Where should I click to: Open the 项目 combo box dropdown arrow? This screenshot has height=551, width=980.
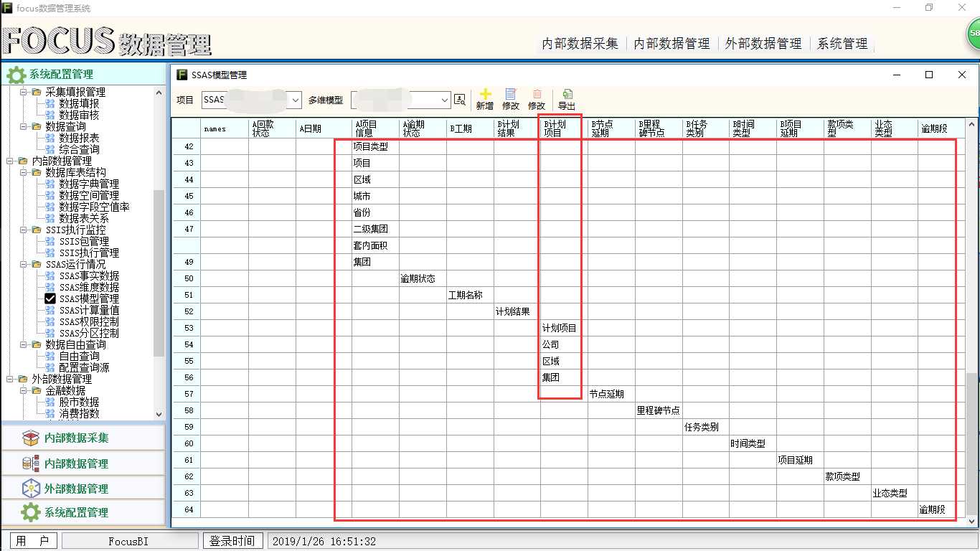point(294,100)
